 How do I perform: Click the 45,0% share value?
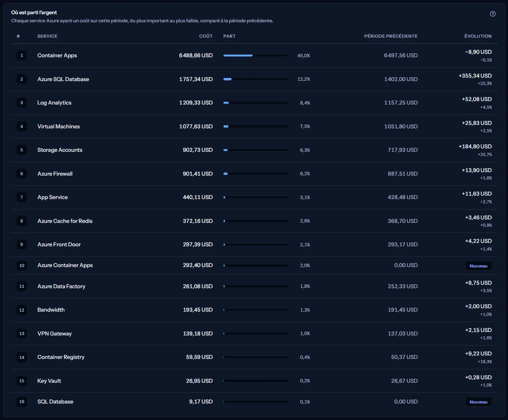click(x=303, y=56)
